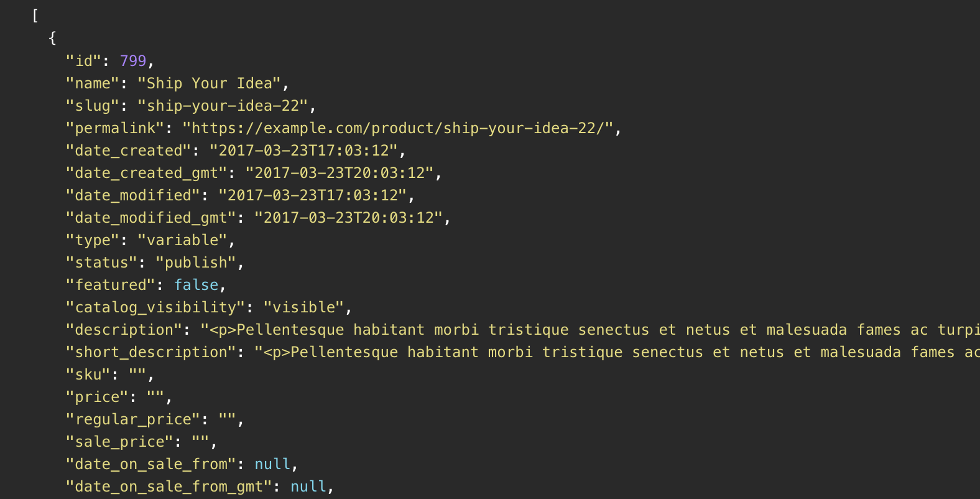The image size is (980, 499).
Task: Click the "short_description" key
Action: (x=151, y=352)
